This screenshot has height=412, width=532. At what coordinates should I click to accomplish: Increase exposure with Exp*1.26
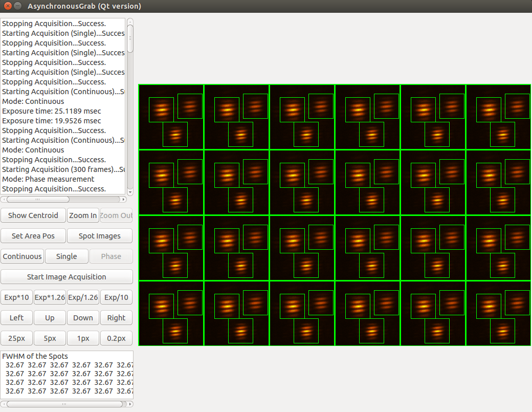click(50, 297)
